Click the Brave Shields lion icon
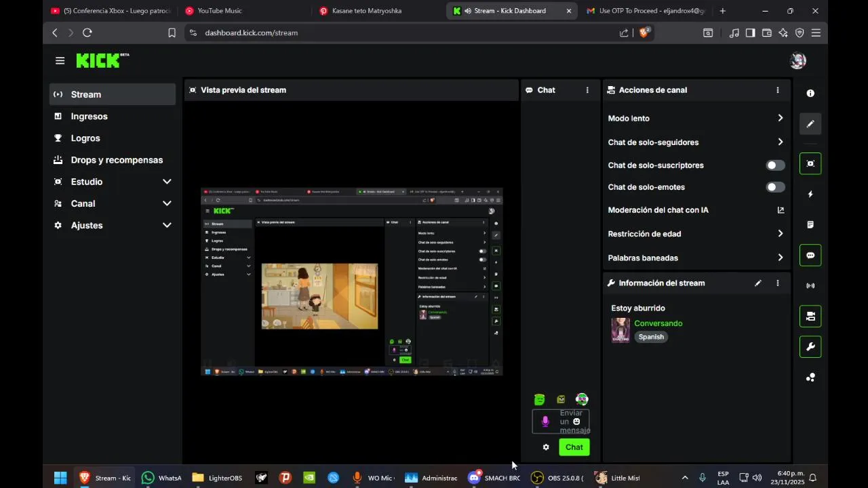The width and height of the screenshot is (868, 488). [x=644, y=33]
